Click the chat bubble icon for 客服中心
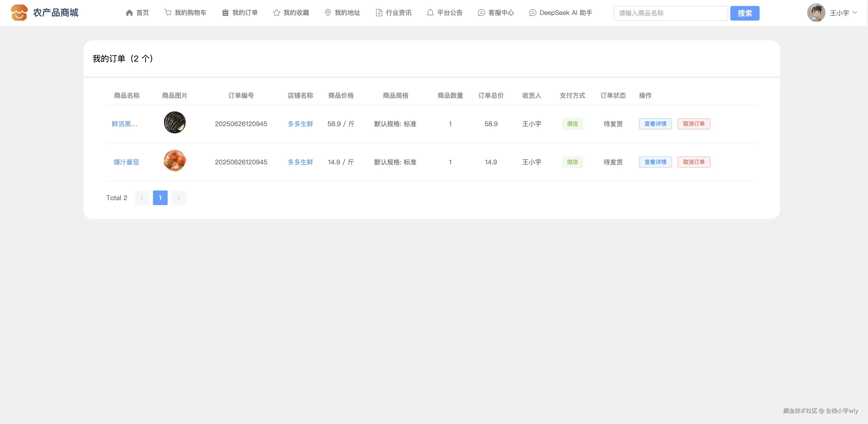Image resolution: width=868 pixels, height=424 pixels. pyautogui.click(x=482, y=13)
